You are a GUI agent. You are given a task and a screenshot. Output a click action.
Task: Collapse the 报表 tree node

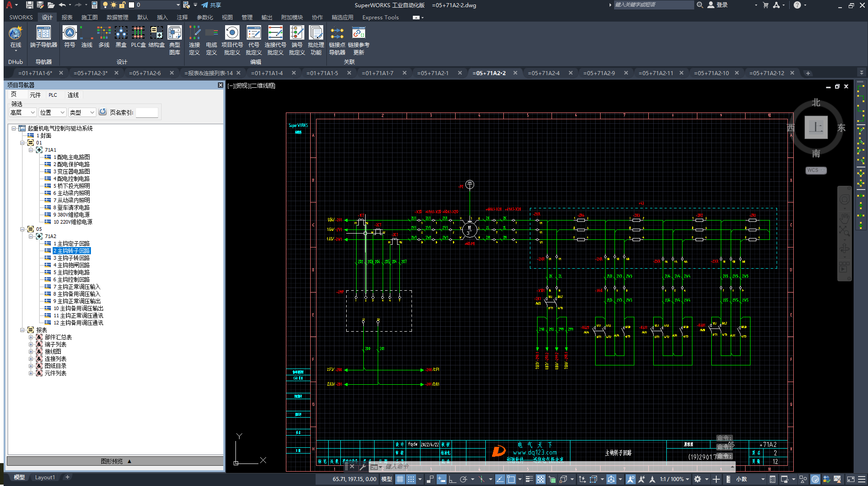tap(23, 330)
